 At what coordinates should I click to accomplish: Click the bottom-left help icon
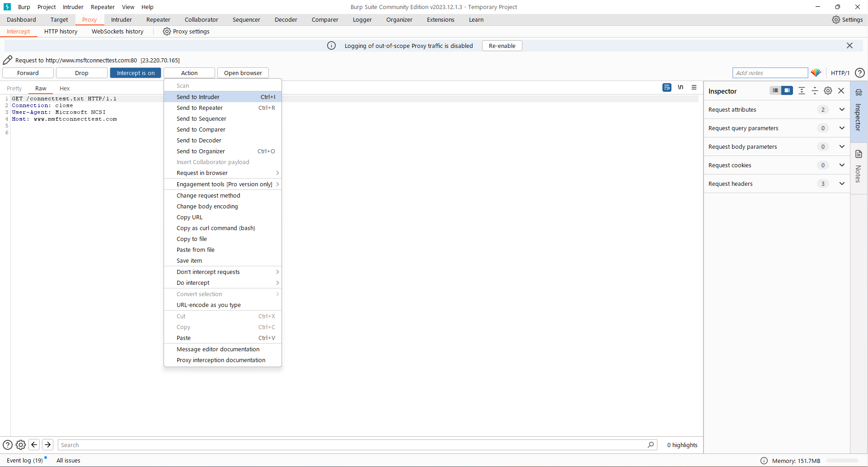point(8,445)
